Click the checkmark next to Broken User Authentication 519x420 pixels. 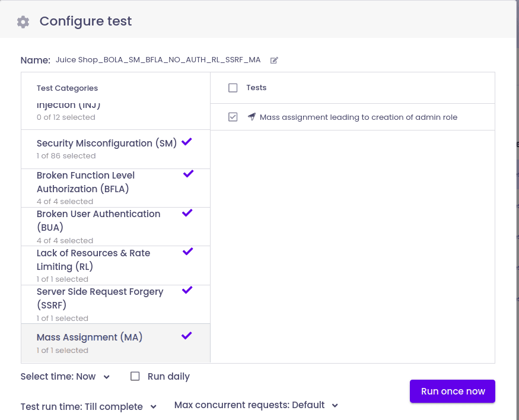pos(187,212)
